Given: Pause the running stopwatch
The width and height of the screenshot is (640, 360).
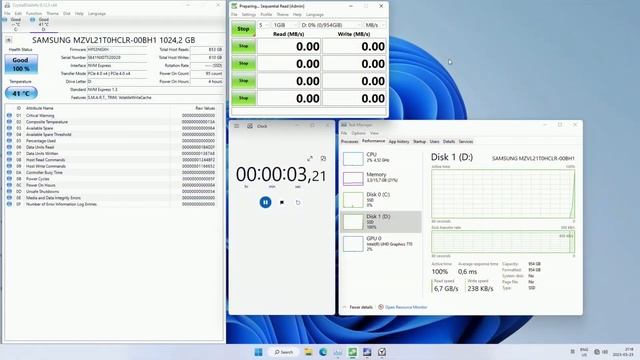Looking at the screenshot, I should pyautogui.click(x=265, y=202).
